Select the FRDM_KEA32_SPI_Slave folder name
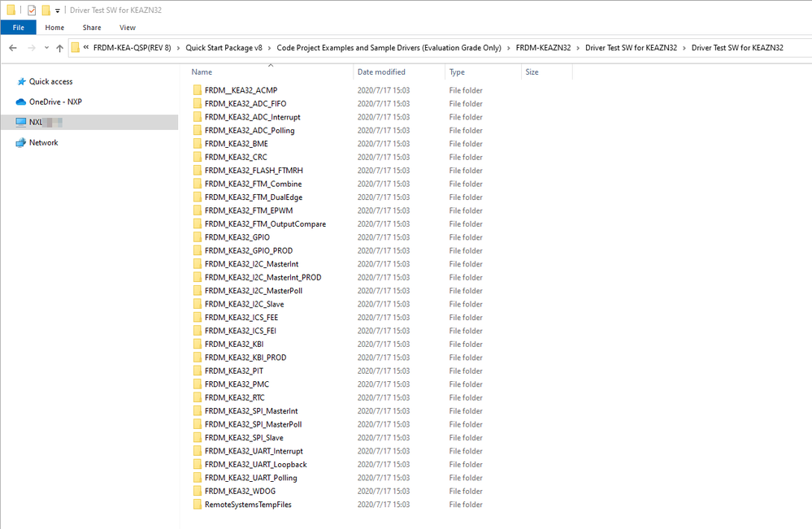The width and height of the screenshot is (812, 529). 244,438
